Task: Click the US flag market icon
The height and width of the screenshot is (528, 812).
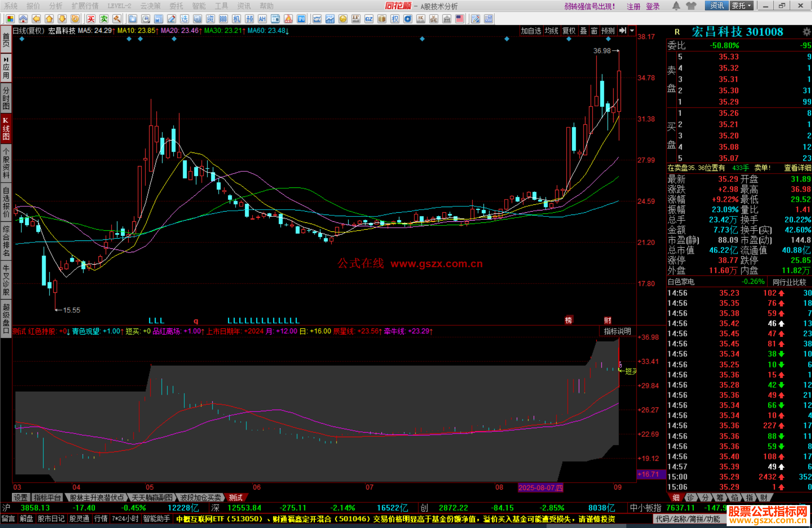Action: [459, 19]
